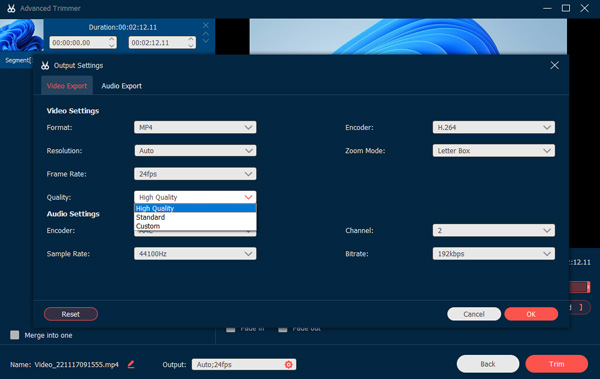
Task: Move the segment down with the down chevron
Action: coord(206,41)
